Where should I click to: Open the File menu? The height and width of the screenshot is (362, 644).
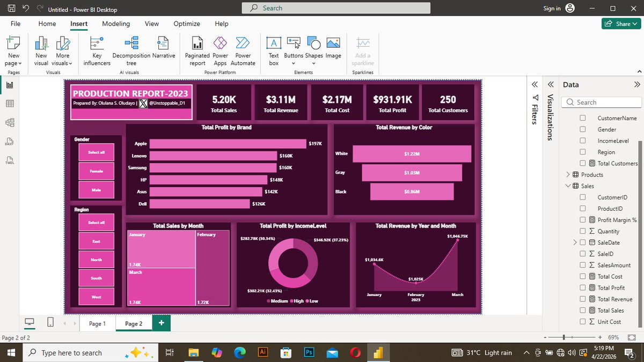pos(16,24)
